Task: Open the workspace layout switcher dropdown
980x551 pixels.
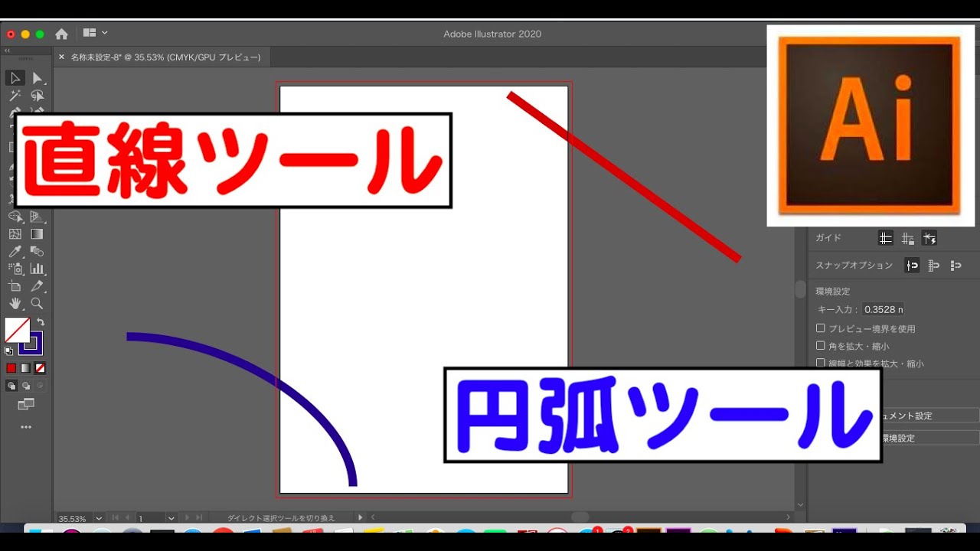Action: (95, 33)
